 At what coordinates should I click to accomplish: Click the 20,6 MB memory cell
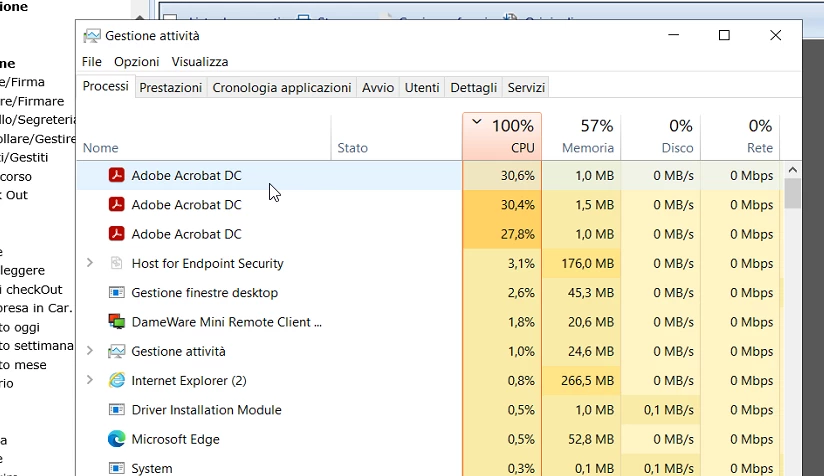point(581,322)
